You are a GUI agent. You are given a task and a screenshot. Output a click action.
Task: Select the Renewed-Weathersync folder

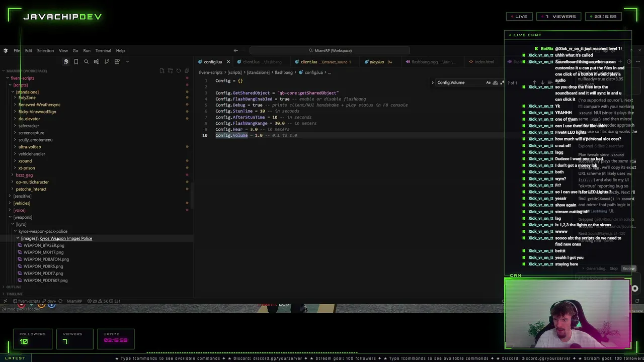click(x=39, y=105)
